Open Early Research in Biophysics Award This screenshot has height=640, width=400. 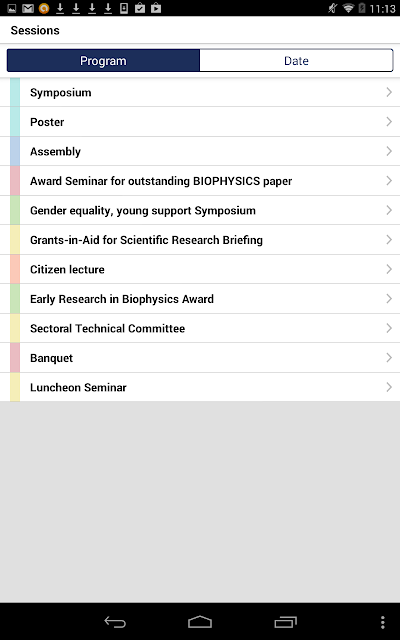click(x=200, y=299)
